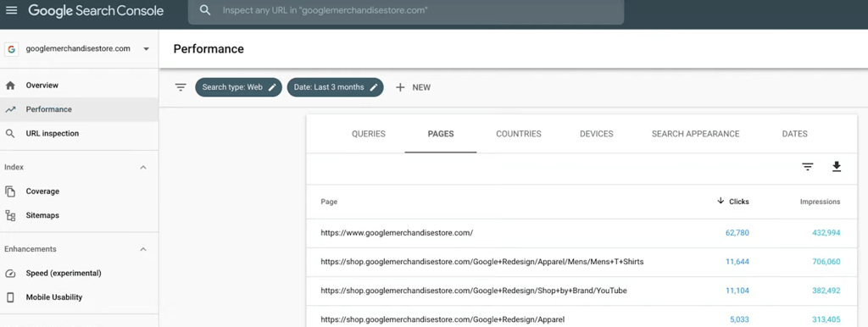Click the Coverage pages icon
This screenshot has height=327, width=868.
point(10,191)
